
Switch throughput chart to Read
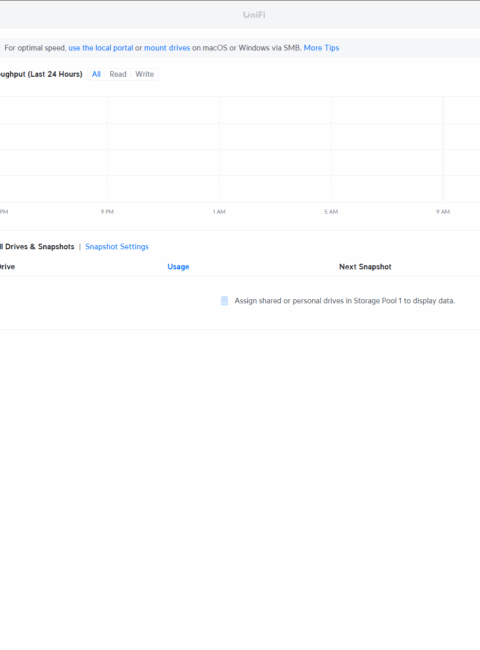tap(118, 74)
